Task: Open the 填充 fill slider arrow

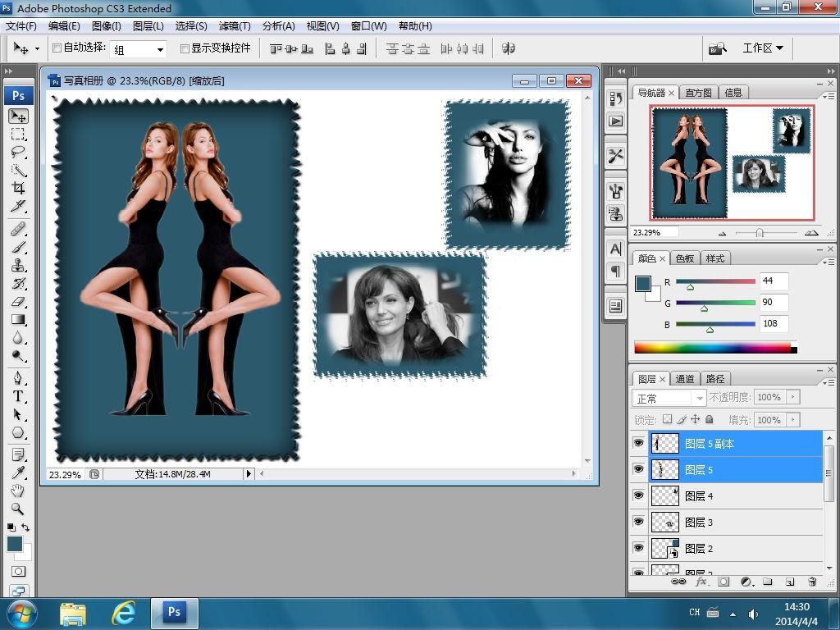Action: click(x=793, y=419)
